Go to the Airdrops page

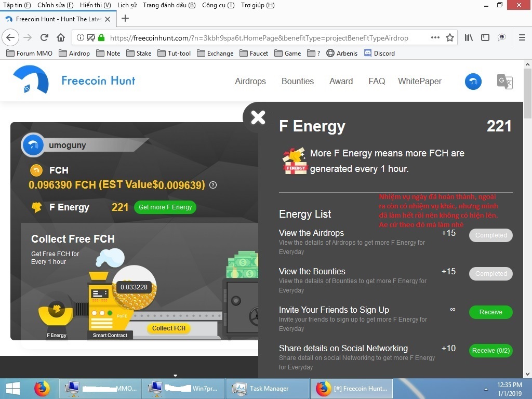tap(250, 82)
